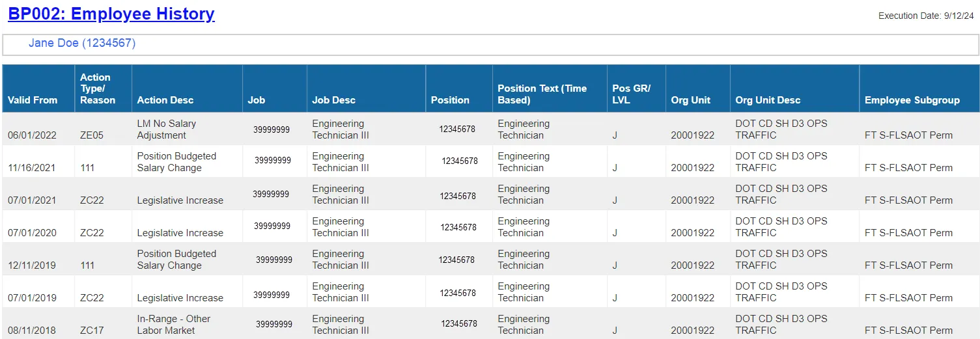The height and width of the screenshot is (339, 980).
Task: Select the In-Range - Other Labor Market cell
Action: pyautogui.click(x=173, y=325)
